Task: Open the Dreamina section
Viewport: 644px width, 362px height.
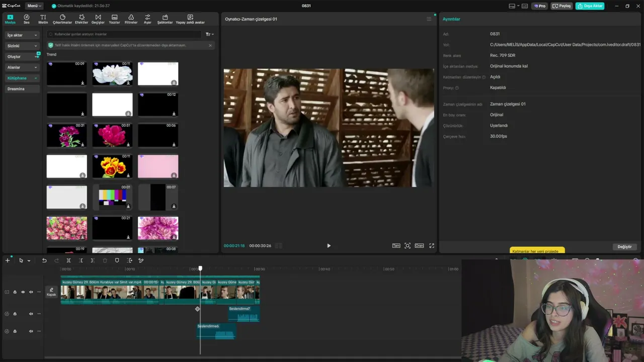Action: [x=22, y=89]
